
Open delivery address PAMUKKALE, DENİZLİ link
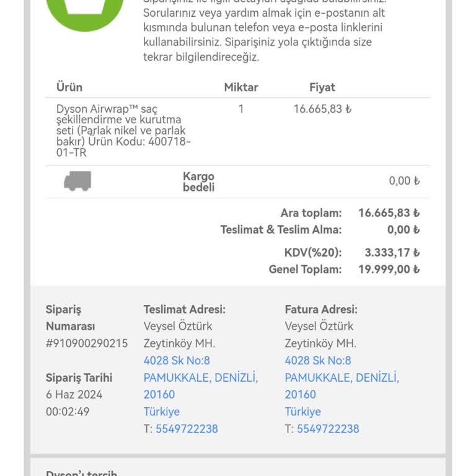click(201, 377)
